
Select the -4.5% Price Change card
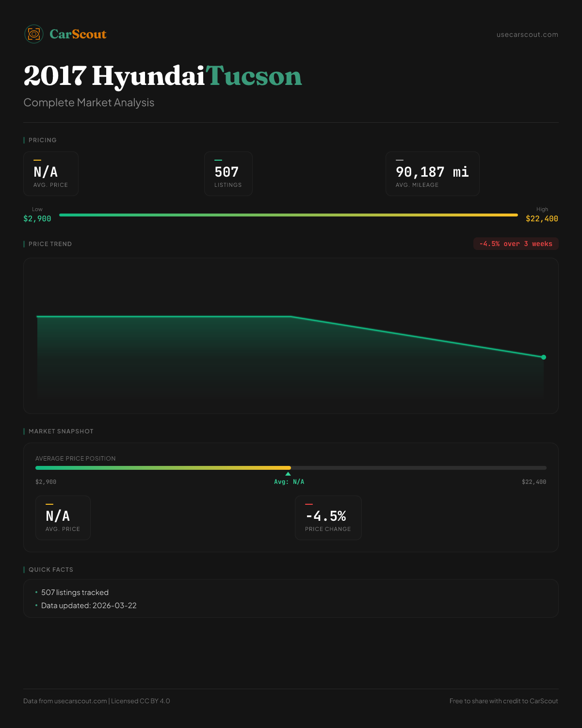(x=328, y=518)
